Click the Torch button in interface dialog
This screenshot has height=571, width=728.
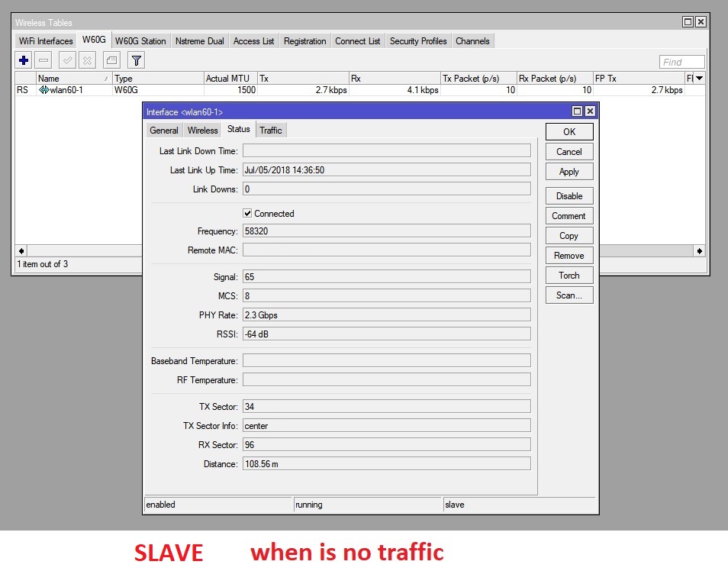coord(569,275)
